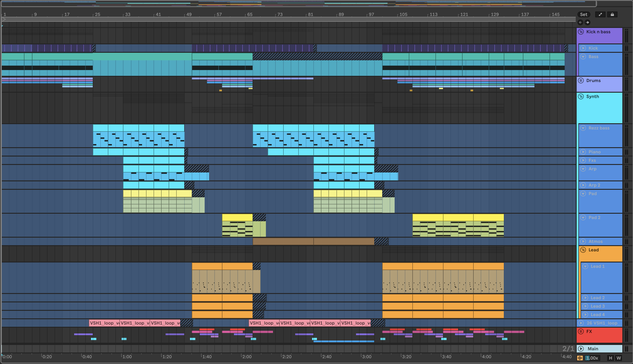This screenshot has width=633, height=364.
Task: Click the FX group fold icon
Action: tap(581, 331)
